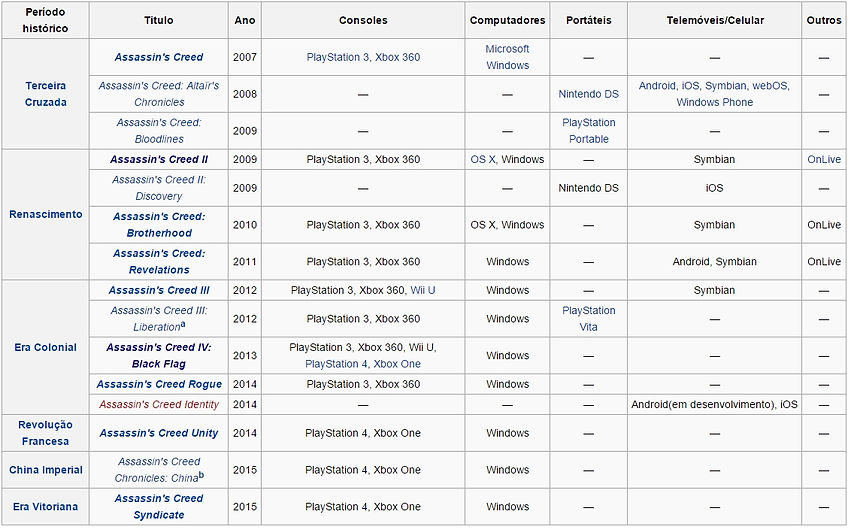Click Nintendo DS link in 2008 row
This screenshot has height=529, width=851.
click(x=588, y=94)
